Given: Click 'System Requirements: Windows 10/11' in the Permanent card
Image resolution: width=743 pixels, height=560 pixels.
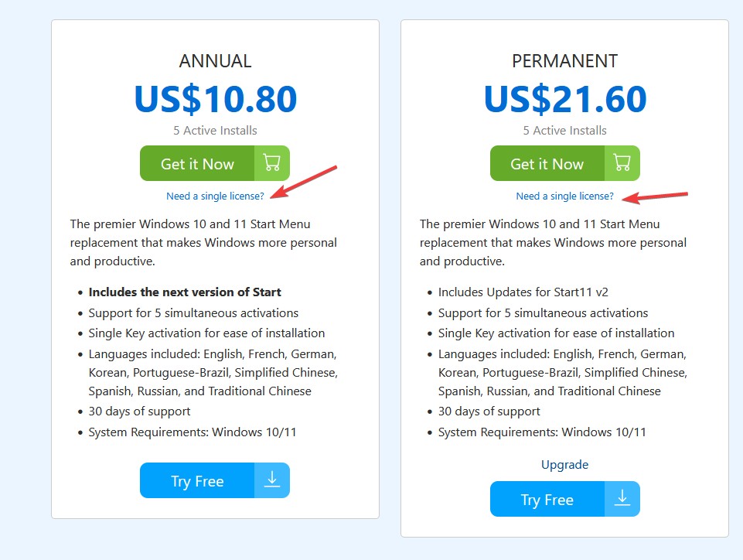Looking at the screenshot, I should coord(542,432).
